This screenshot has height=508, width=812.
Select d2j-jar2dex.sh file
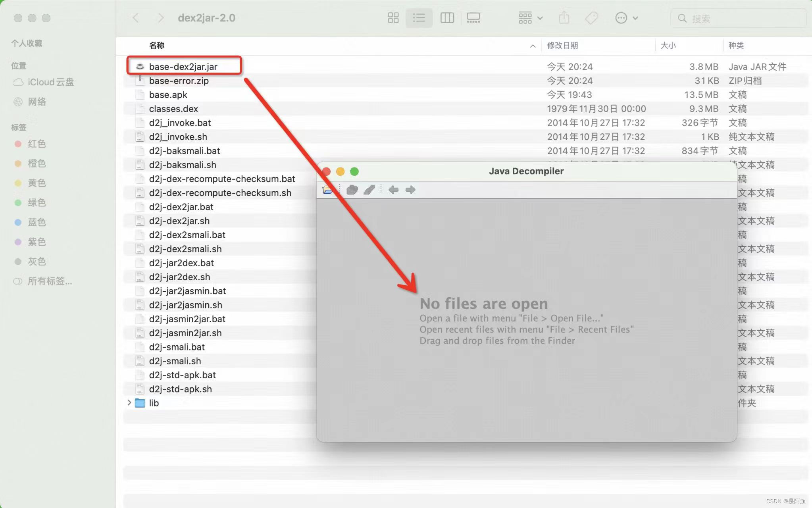[179, 277]
